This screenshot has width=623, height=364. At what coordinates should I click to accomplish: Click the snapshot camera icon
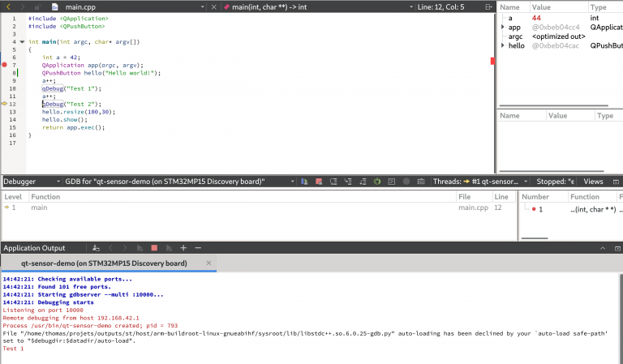pyautogui.click(x=421, y=182)
